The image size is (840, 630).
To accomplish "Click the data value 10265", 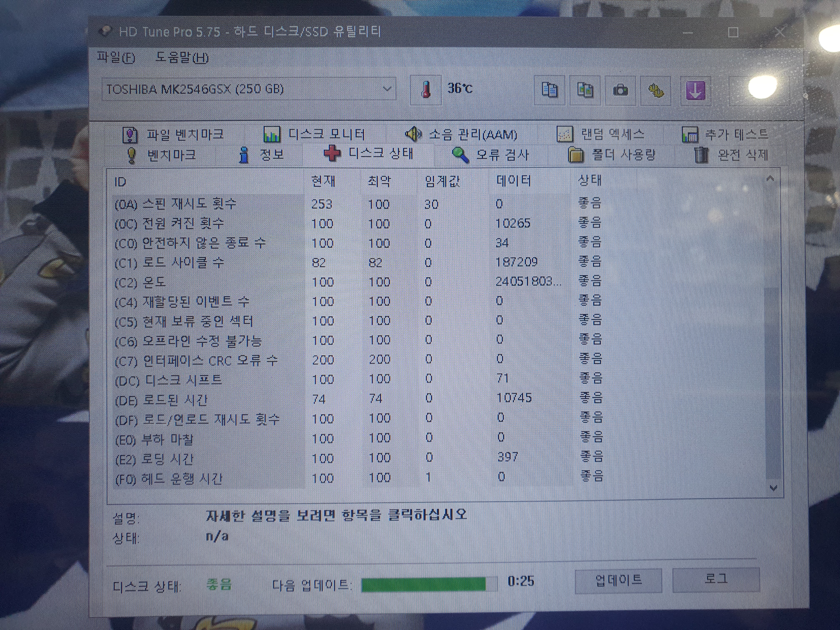I will pyautogui.click(x=513, y=223).
